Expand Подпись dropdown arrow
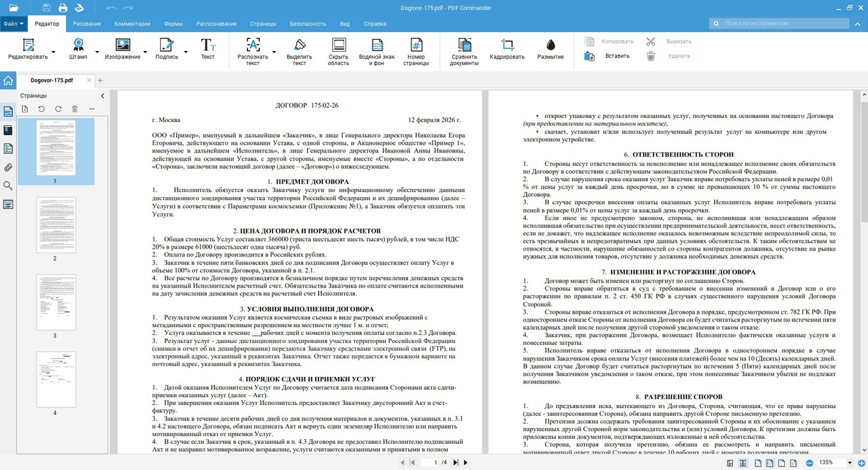 [x=186, y=52]
